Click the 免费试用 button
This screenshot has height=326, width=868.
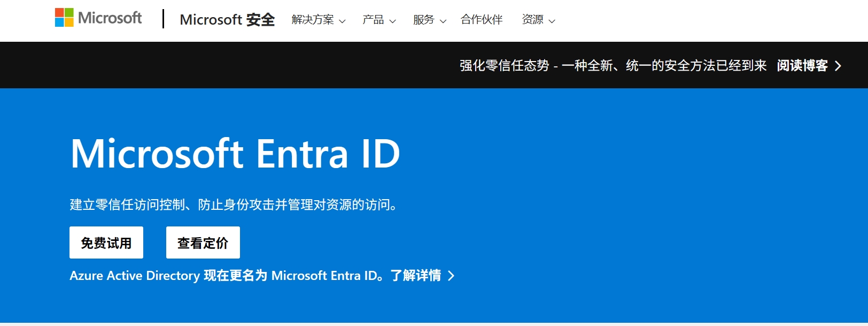coord(106,242)
